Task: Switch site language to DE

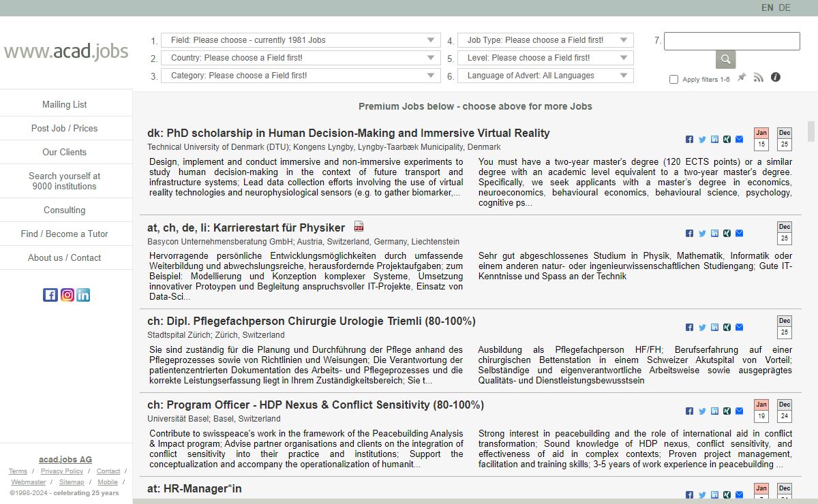Action: pyautogui.click(x=785, y=7)
